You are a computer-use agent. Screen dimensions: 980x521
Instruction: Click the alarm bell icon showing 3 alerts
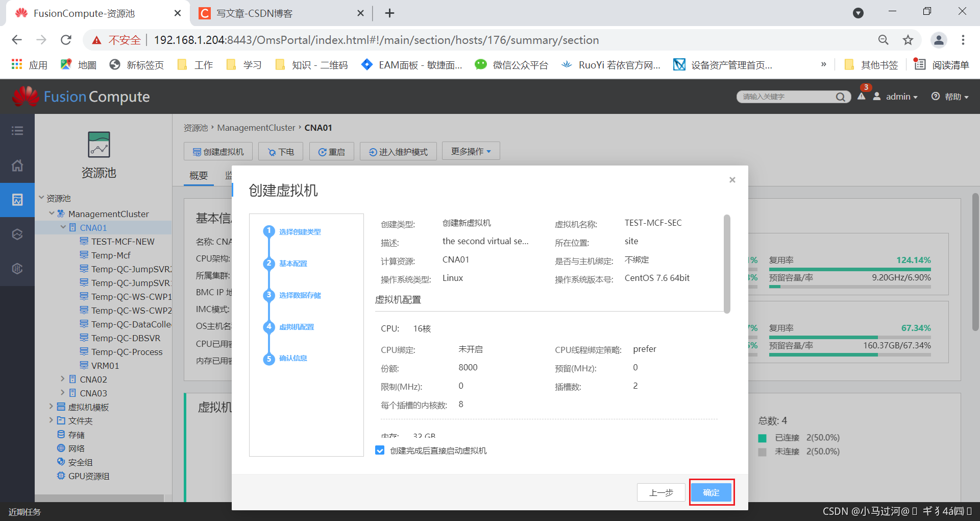(861, 97)
